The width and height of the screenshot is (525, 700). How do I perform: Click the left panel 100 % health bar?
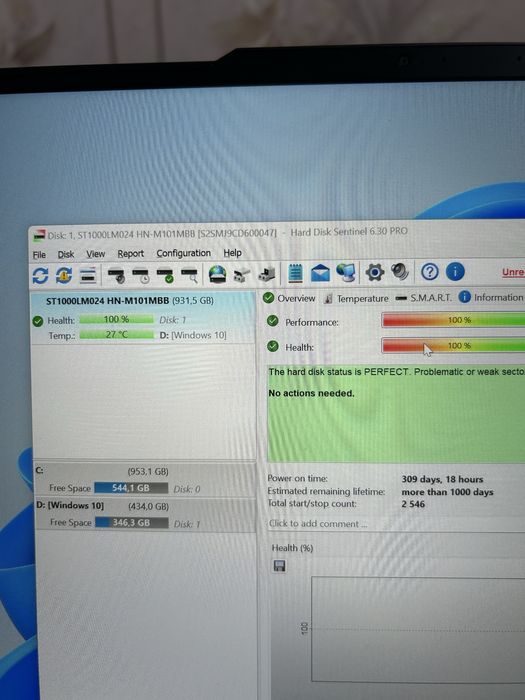pos(117,320)
